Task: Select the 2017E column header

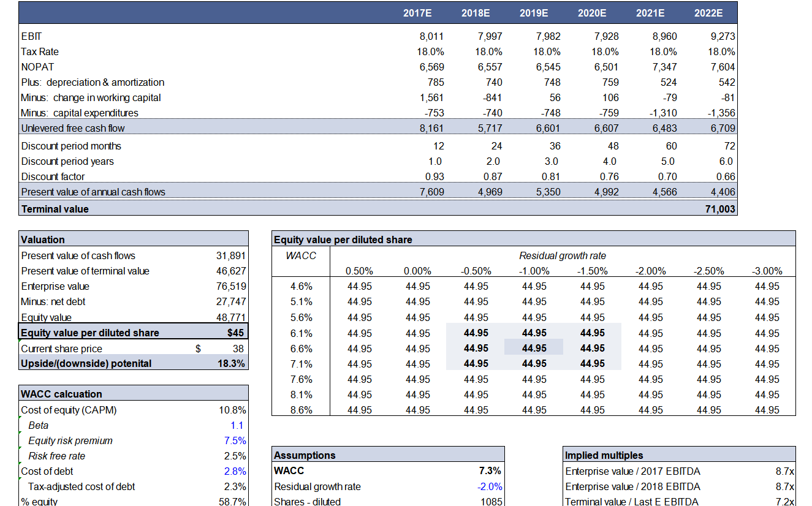Action: tap(417, 13)
